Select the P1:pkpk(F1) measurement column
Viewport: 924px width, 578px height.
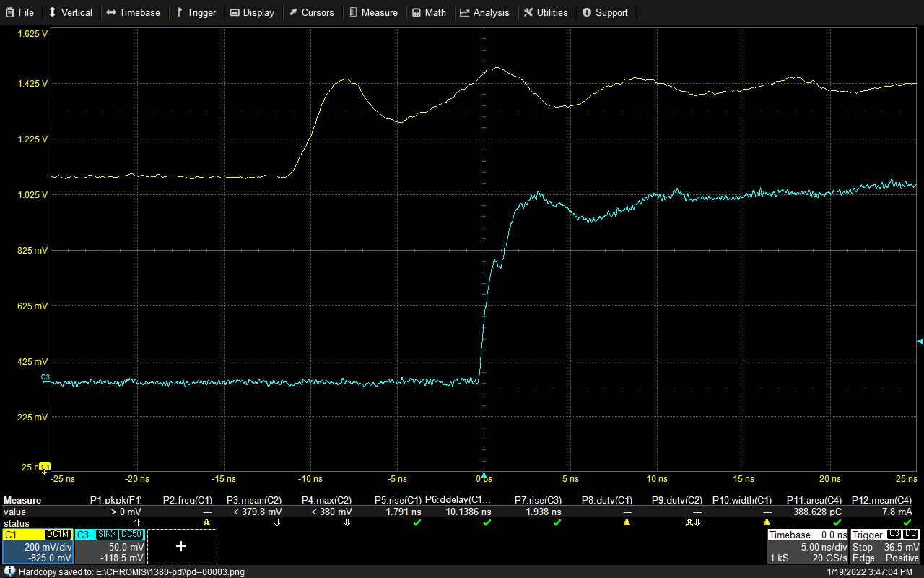click(x=115, y=500)
